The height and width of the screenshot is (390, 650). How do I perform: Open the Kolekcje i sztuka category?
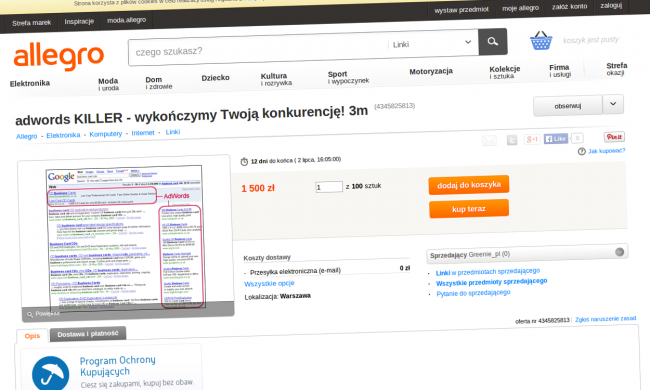pos(504,72)
